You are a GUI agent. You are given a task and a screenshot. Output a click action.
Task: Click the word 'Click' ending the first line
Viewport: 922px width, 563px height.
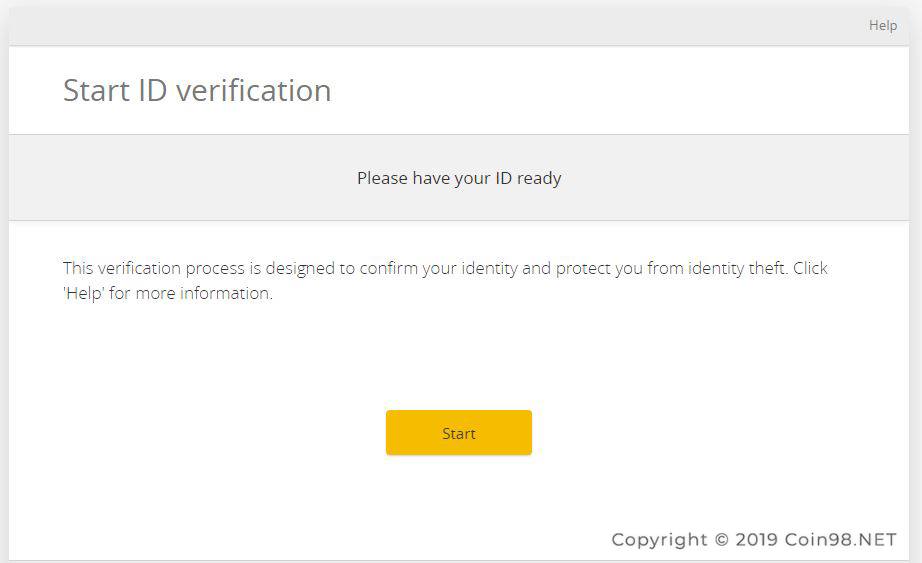[x=810, y=268]
